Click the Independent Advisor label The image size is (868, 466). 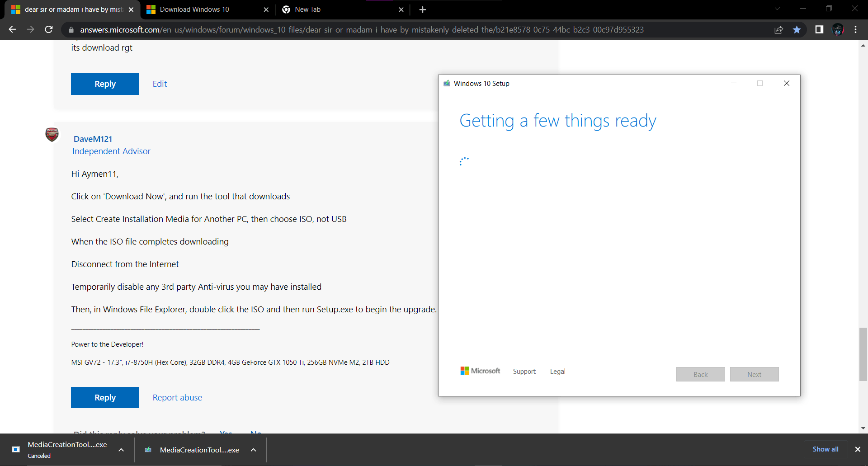pos(111,151)
